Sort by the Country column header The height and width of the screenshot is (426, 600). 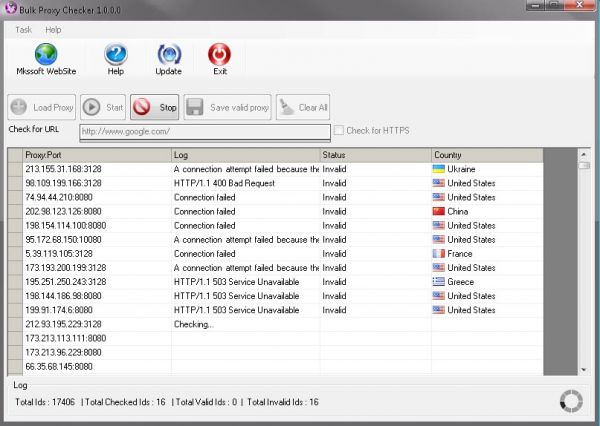point(486,155)
